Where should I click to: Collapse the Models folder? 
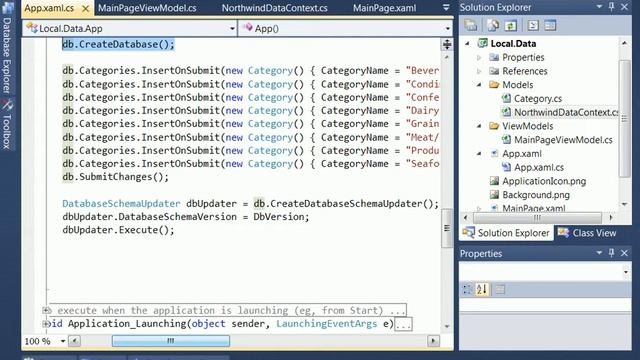pyautogui.click(x=480, y=85)
